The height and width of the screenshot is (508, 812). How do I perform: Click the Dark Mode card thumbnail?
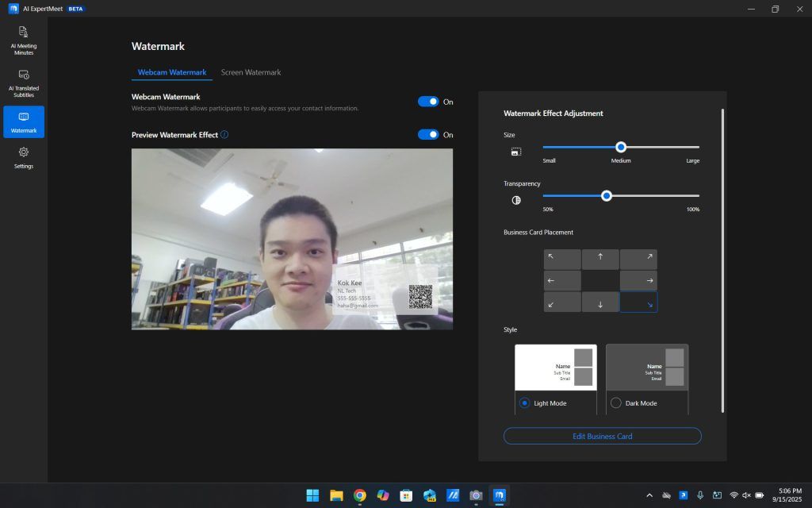(x=647, y=368)
